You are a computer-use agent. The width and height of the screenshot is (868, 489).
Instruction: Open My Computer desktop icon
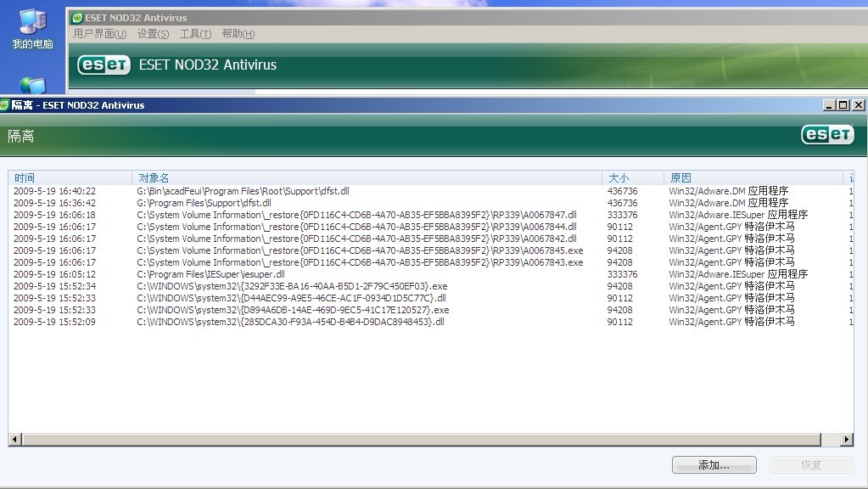pos(32,30)
